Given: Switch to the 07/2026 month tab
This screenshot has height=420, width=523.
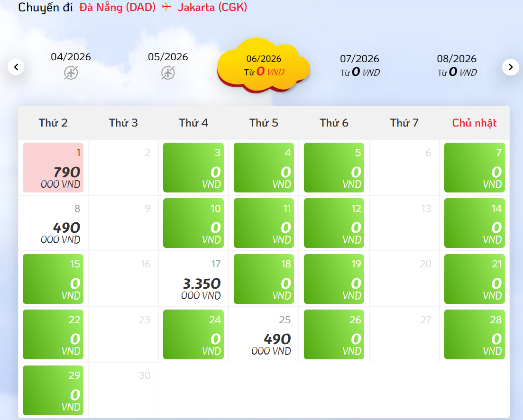Looking at the screenshot, I should pyautogui.click(x=359, y=65).
